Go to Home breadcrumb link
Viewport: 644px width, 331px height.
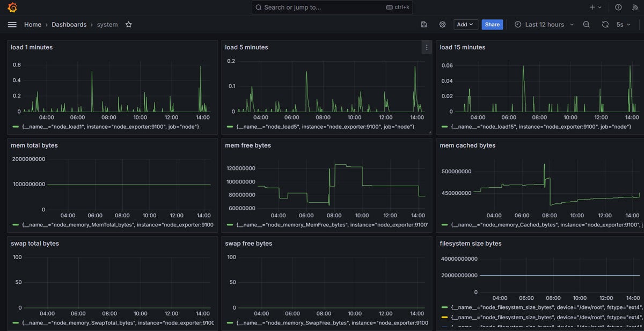[33, 25]
